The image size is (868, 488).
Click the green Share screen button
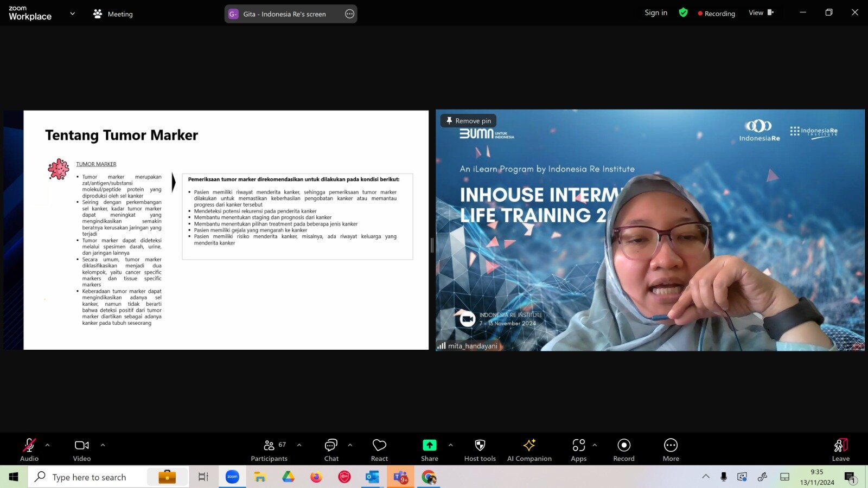[430, 450]
